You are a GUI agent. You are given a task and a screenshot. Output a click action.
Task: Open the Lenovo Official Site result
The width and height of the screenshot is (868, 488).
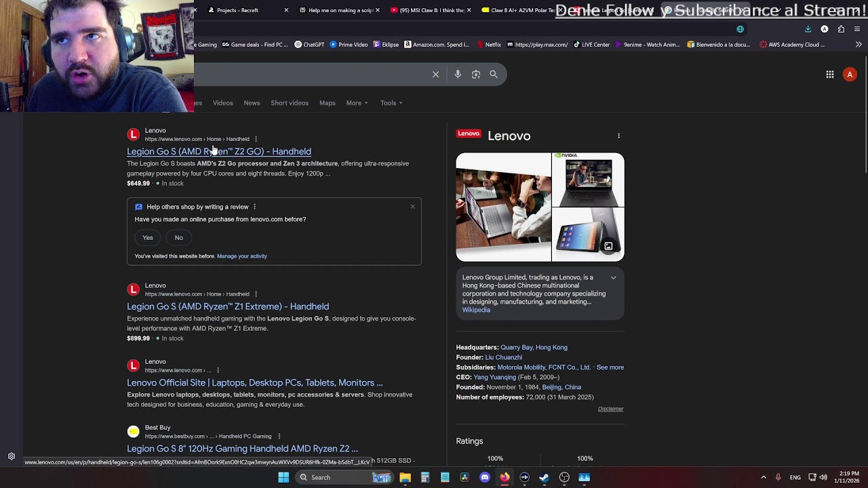tap(255, 383)
